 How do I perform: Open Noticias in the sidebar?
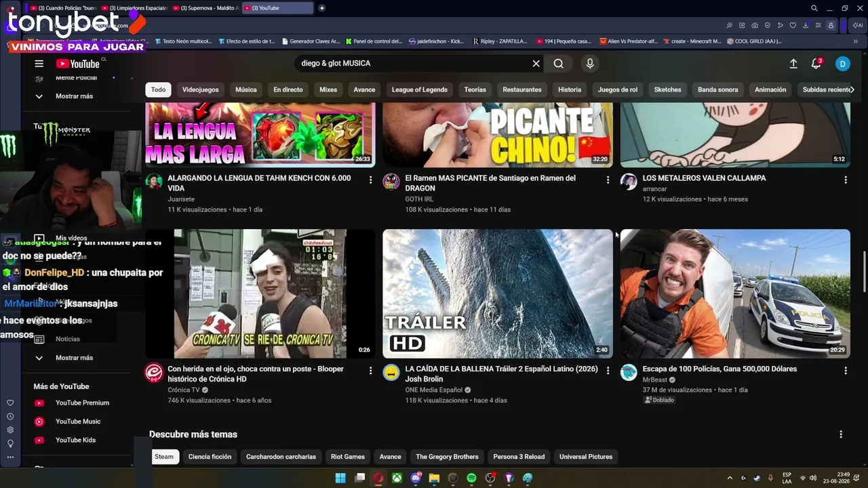(68, 339)
